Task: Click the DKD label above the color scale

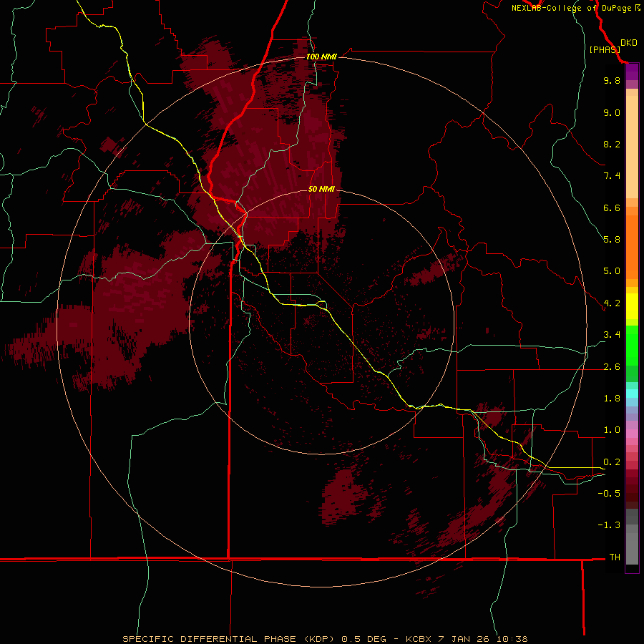Action: [x=629, y=43]
